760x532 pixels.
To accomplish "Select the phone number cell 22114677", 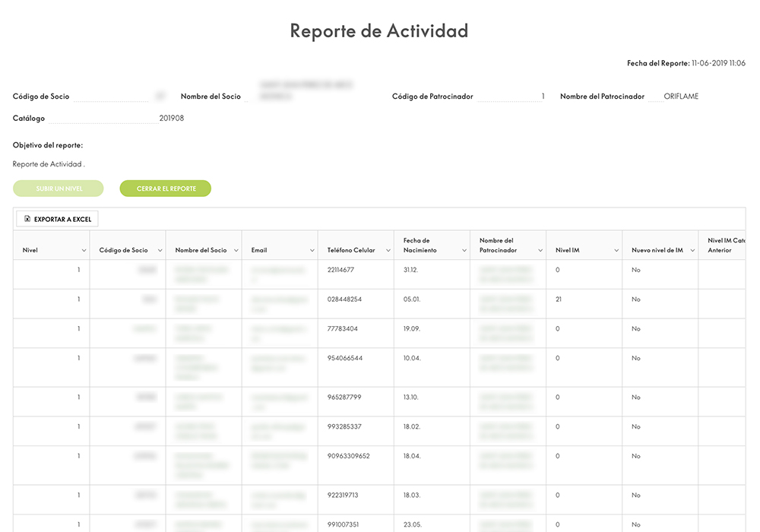I will 340,270.
